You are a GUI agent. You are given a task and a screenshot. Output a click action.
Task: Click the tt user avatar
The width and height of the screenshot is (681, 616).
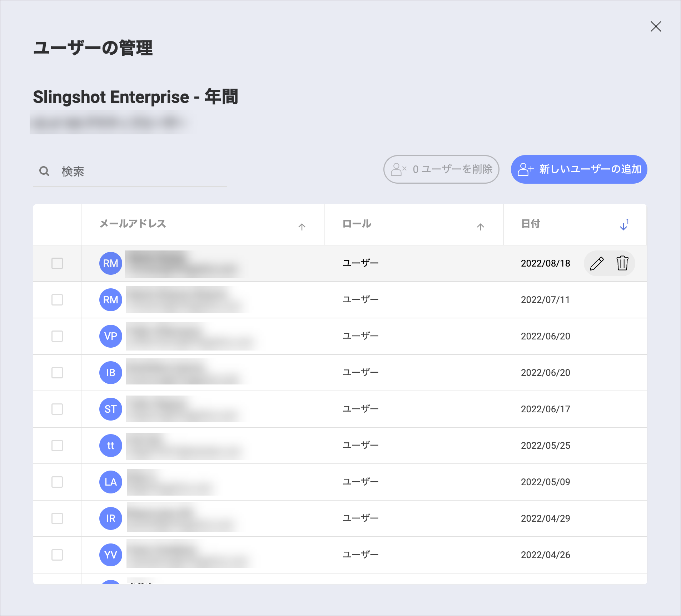(x=111, y=446)
